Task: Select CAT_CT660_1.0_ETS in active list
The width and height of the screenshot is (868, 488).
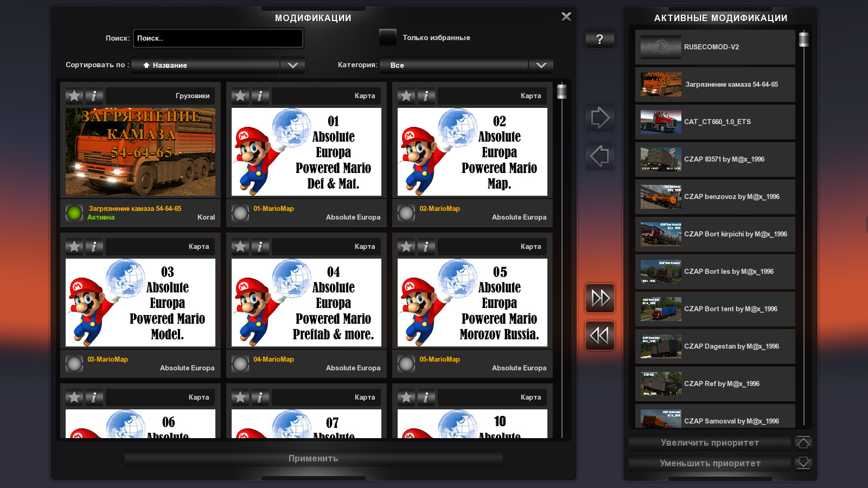Action: click(x=715, y=122)
